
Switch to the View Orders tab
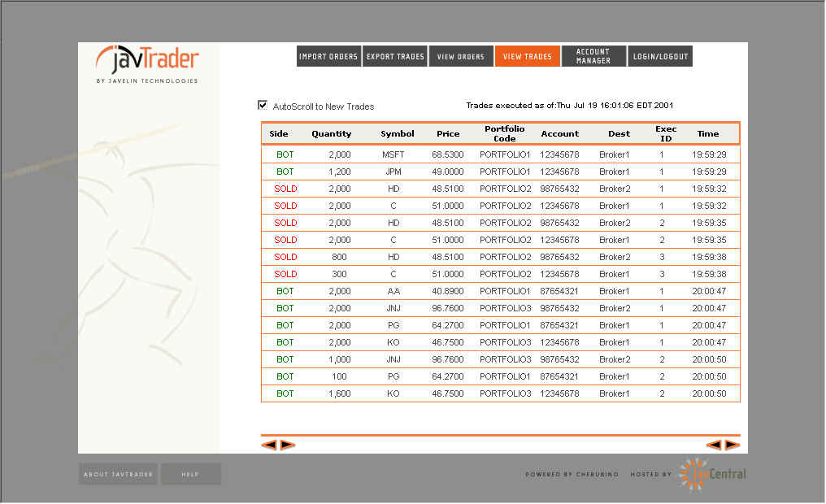[x=461, y=56]
